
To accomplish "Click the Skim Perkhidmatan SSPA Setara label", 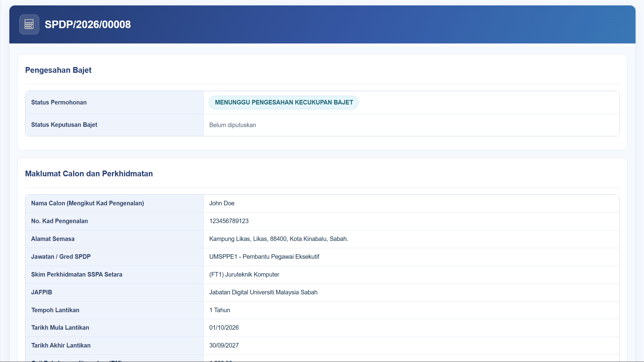I will (77, 274).
